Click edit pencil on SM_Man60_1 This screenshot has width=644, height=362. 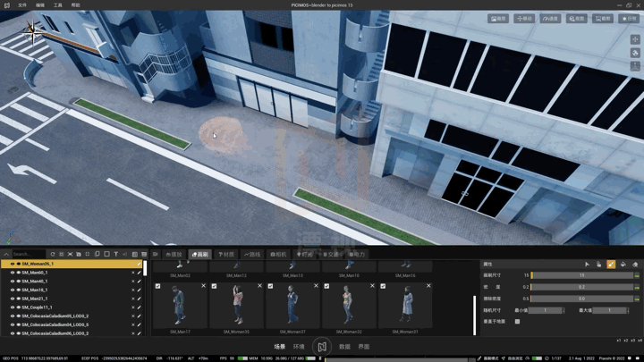pos(140,273)
